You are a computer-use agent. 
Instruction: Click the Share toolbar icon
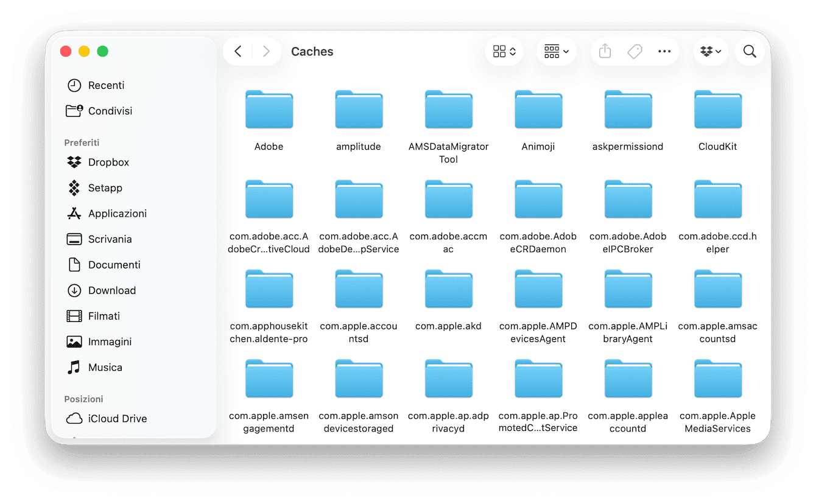[605, 52]
